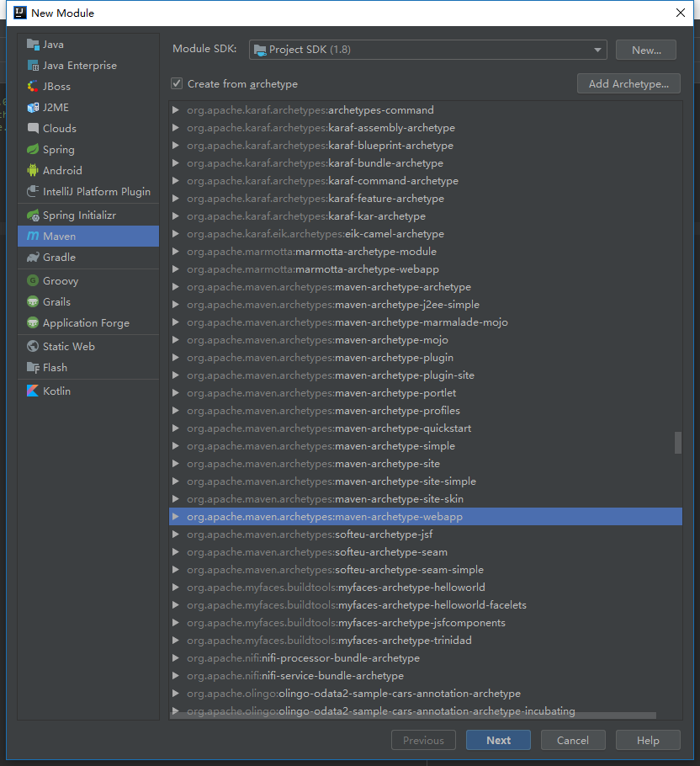
Task: Expand maven-archetype-webapp node
Action: (x=176, y=517)
